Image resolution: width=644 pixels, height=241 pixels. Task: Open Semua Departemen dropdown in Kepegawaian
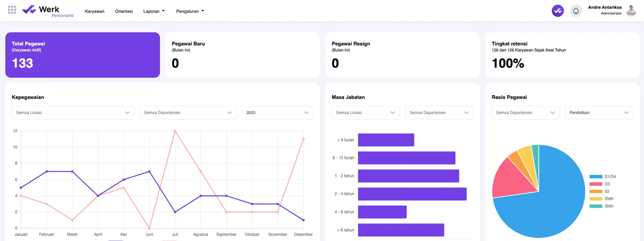tap(188, 113)
